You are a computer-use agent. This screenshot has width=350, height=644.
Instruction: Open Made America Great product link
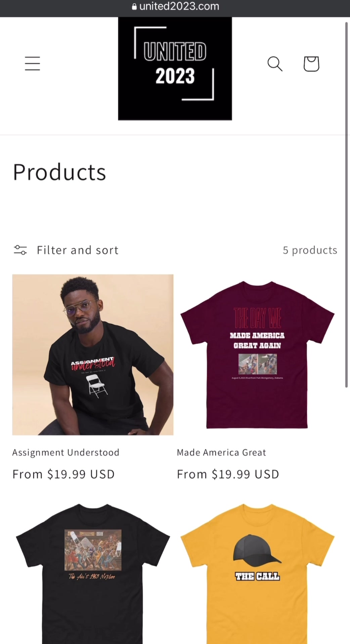pos(221,452)
